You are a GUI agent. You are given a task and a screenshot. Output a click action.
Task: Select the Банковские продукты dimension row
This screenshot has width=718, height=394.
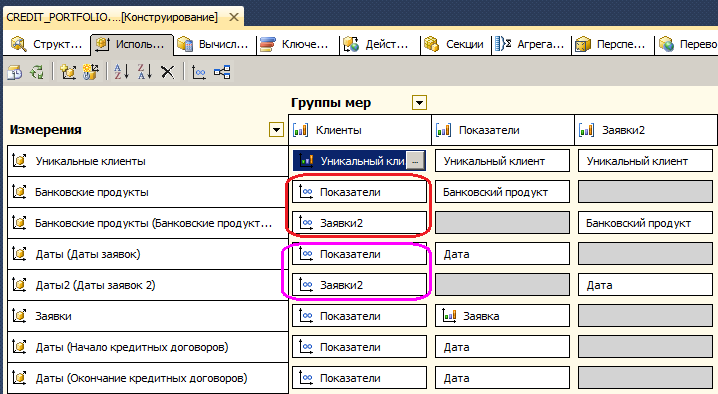coord(147,192)
